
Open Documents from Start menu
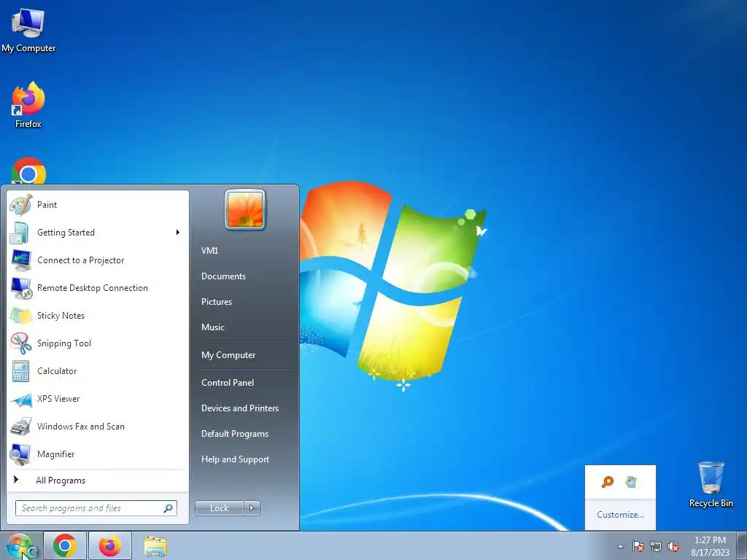click(223, 276)
